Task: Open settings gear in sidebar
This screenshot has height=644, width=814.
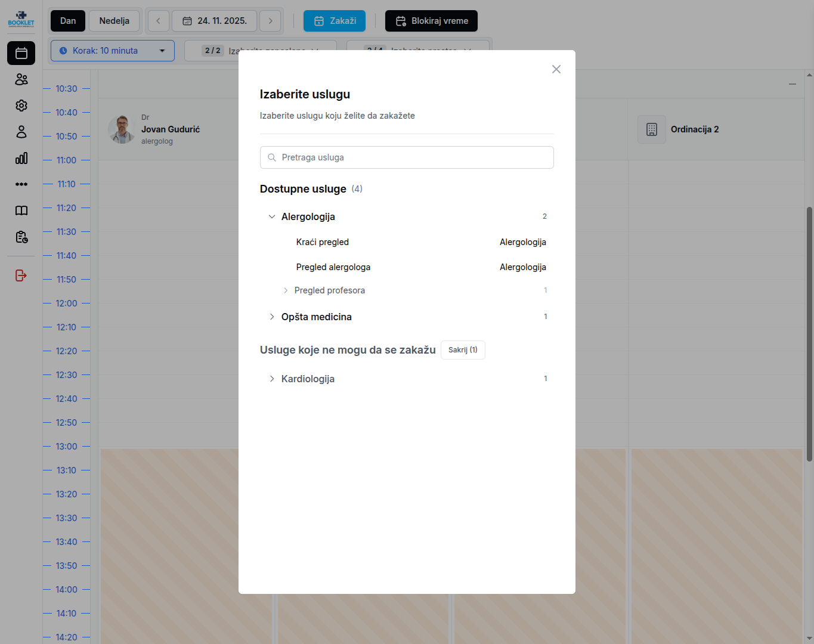Action: pyautogui.click(x=21, y=106)
